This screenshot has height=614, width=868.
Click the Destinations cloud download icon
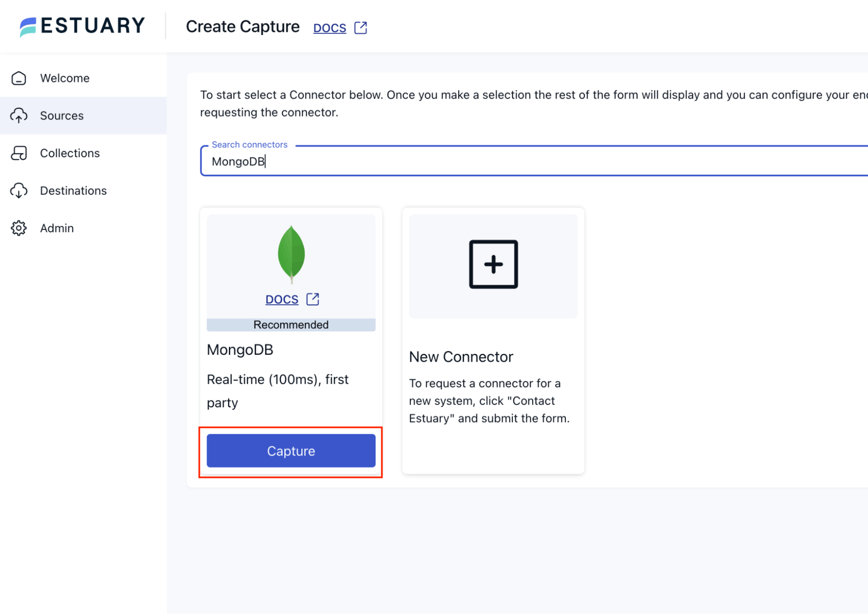19,191
